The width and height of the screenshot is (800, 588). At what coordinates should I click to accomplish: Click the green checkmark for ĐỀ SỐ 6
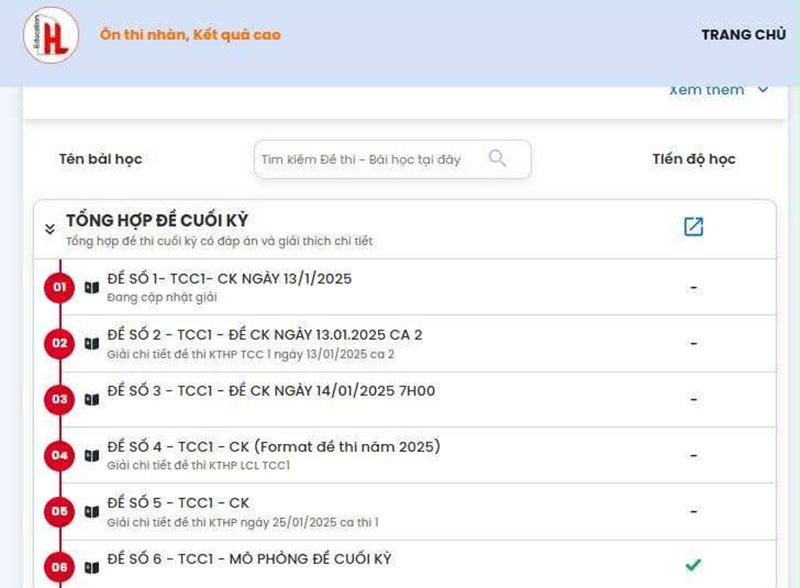click(x=693, y=565)
